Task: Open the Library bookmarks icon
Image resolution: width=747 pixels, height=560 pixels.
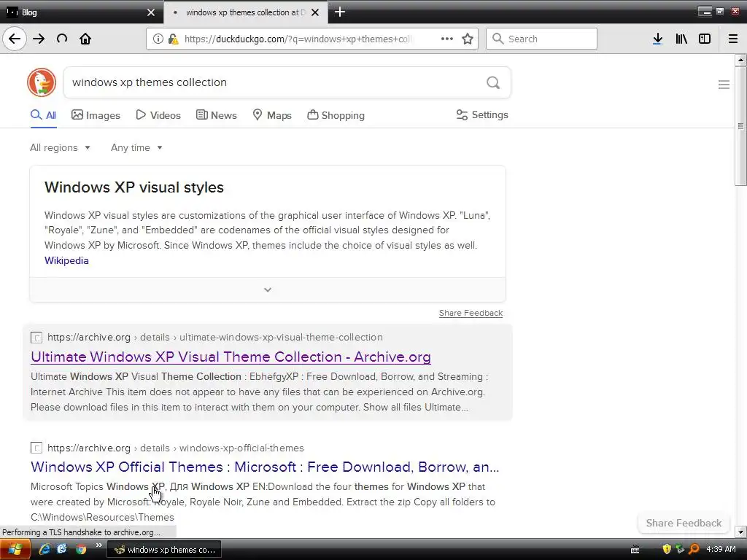Action: click(681, 39)
